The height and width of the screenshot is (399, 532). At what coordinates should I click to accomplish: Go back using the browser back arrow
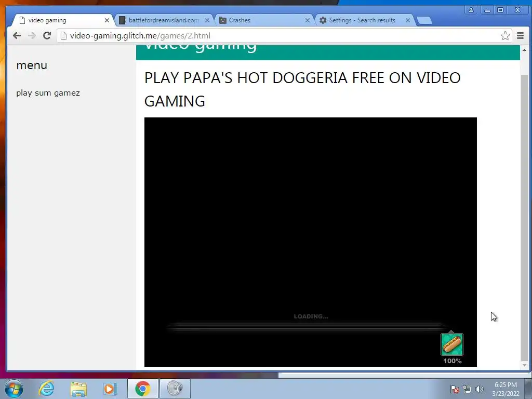tap(17, 36)
